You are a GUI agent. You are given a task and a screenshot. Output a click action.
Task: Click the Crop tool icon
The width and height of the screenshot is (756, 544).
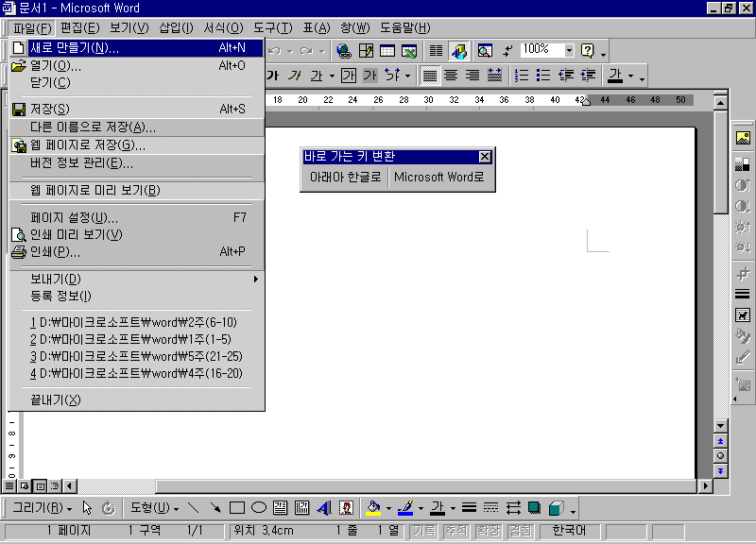(743, 274)
